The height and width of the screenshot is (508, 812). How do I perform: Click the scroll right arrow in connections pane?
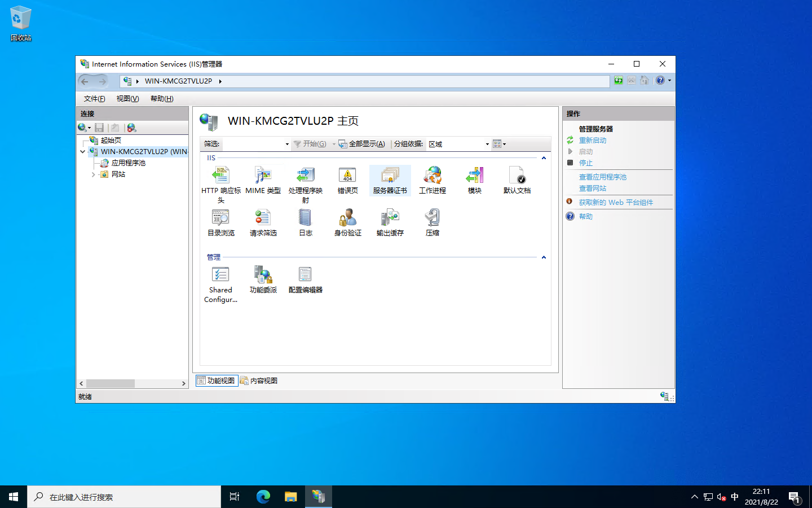point(183,383)
